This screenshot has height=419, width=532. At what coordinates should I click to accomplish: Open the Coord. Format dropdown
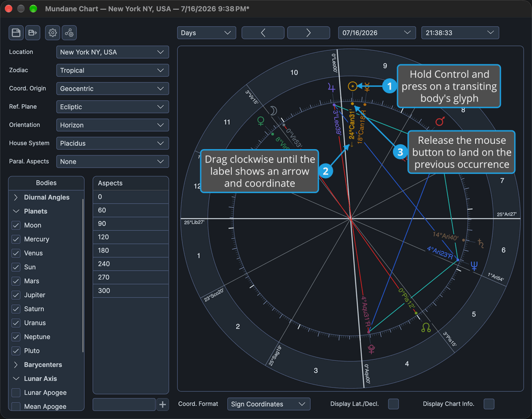click(269, 404)
